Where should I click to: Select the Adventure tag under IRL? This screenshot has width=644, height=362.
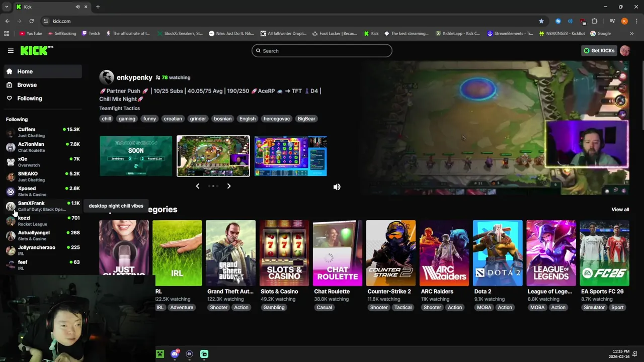pos(182,308)
